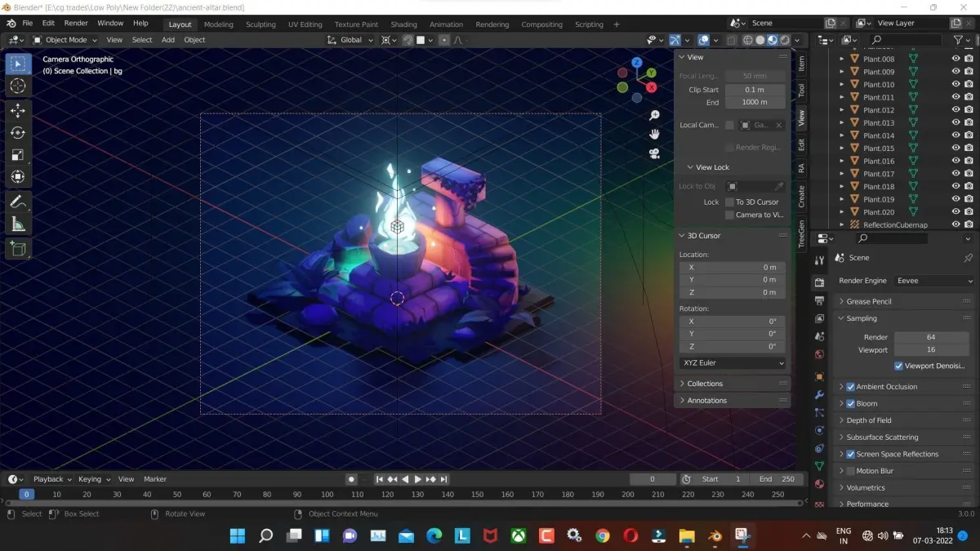Disable Ambient Occlusion checkbox
The width and height of the screenshot is (980, 551).
(851, 387)
